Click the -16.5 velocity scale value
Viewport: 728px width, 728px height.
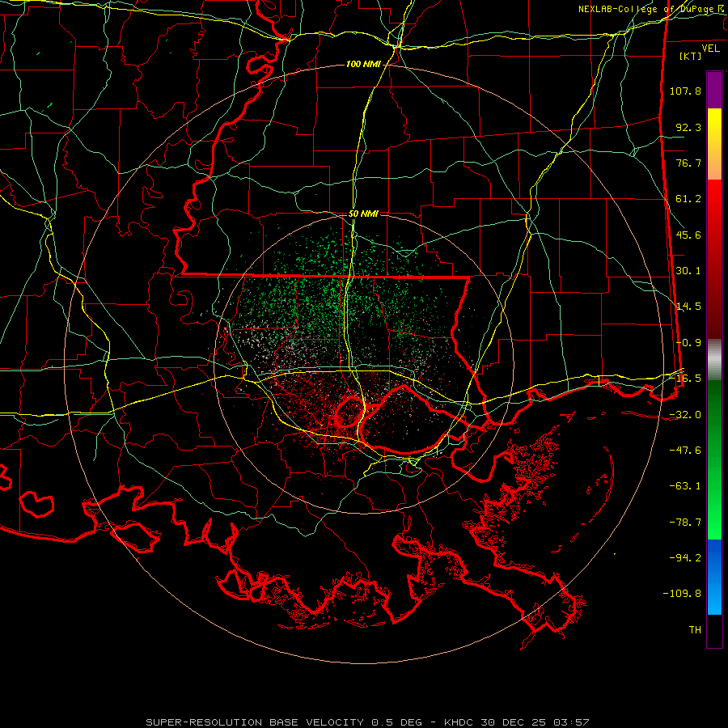click(x=685, y=379)
